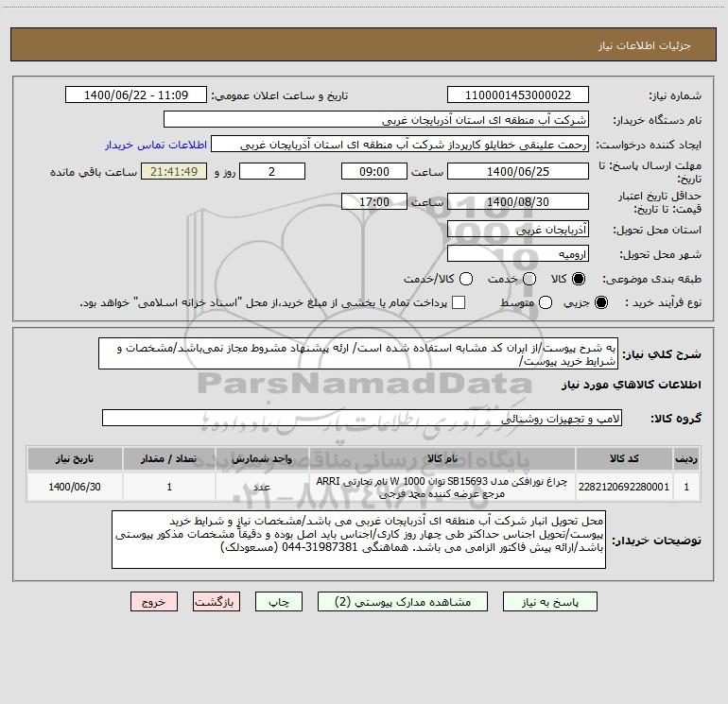Click the need number field 1100001453000022

(x=518, y=95)
